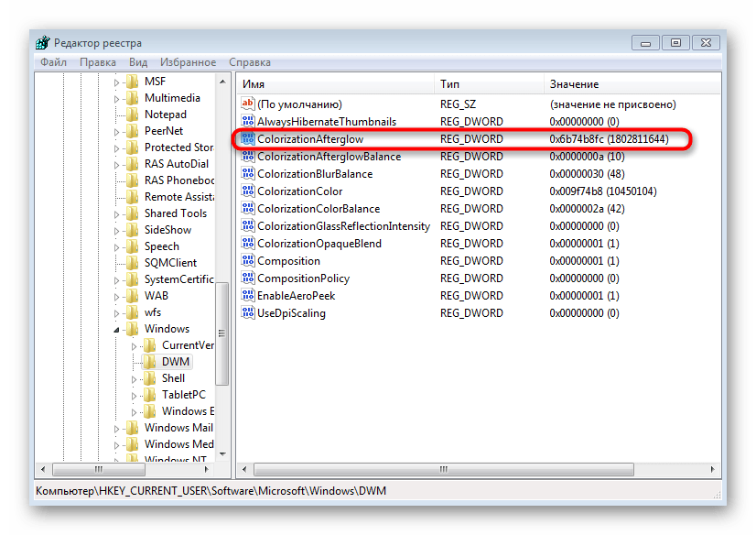
Task: Click the DWM folder icon
Action: [150, 361]
